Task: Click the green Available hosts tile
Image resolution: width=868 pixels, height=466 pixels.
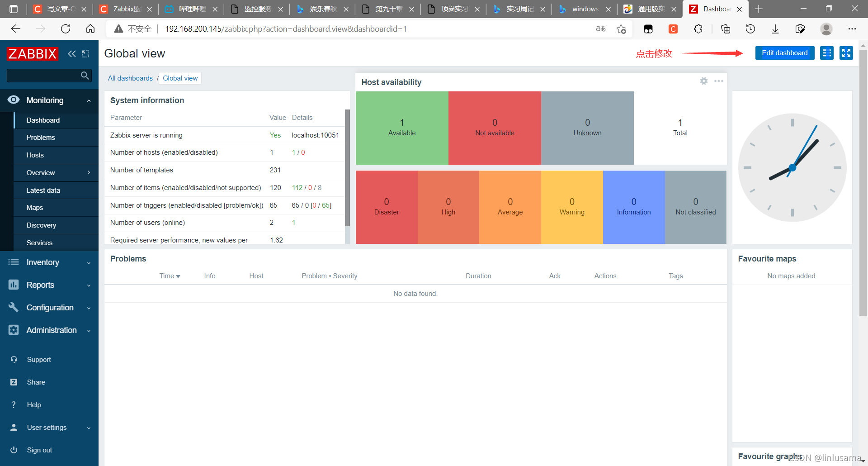Action: coord(402,128)
